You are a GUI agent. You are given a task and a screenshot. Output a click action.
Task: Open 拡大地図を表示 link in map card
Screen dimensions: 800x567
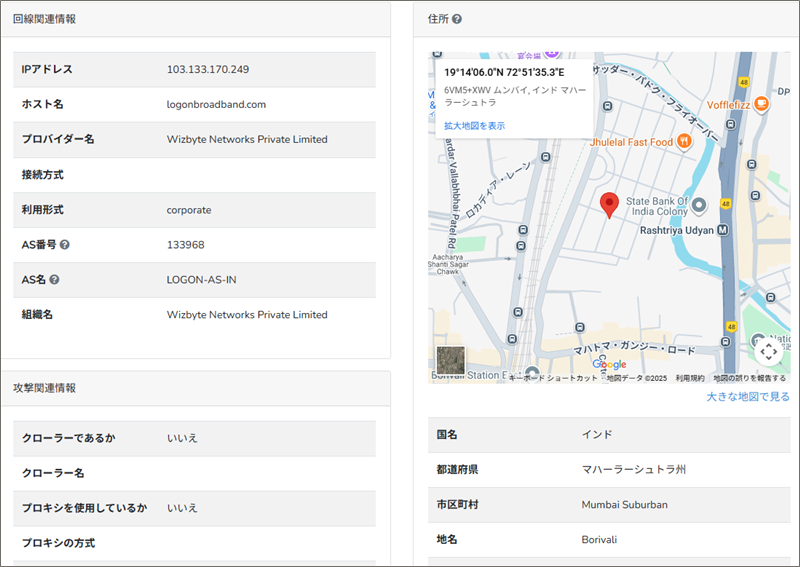(474, 126)
